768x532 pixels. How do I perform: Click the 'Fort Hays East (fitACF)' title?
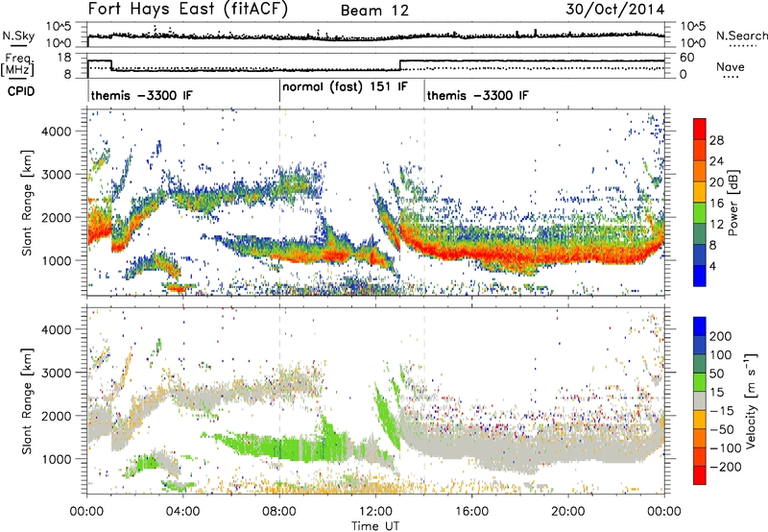[188, 10]
